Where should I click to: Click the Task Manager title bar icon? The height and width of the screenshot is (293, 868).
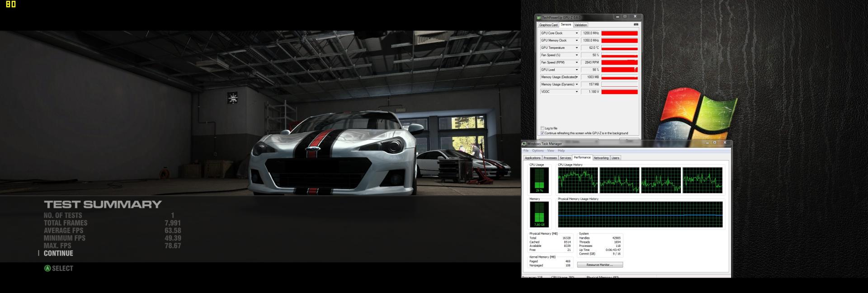524,144
